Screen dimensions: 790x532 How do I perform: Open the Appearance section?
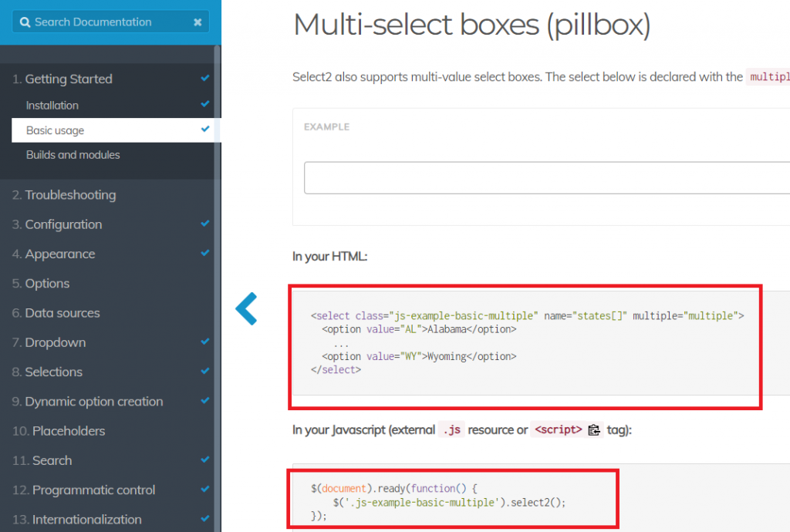[53, 254]
